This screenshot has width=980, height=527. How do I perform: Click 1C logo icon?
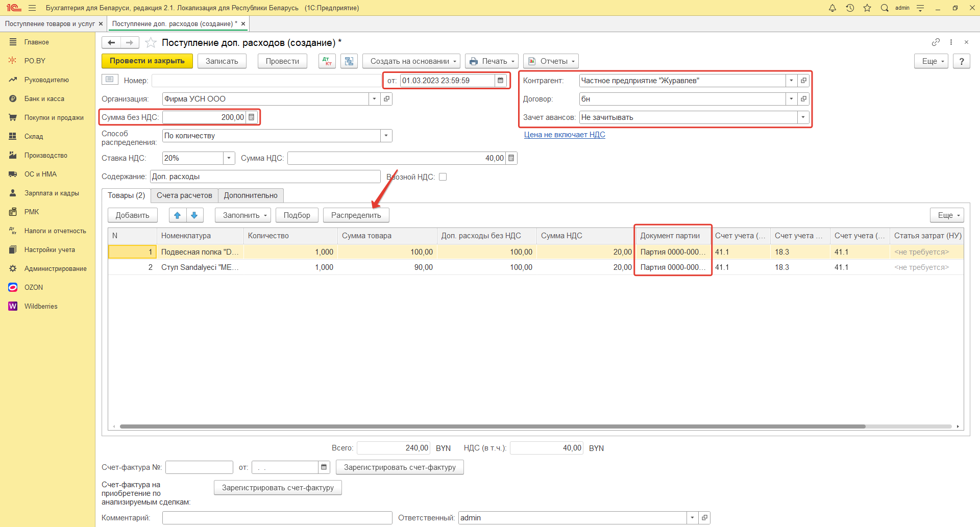click(14, 8)
